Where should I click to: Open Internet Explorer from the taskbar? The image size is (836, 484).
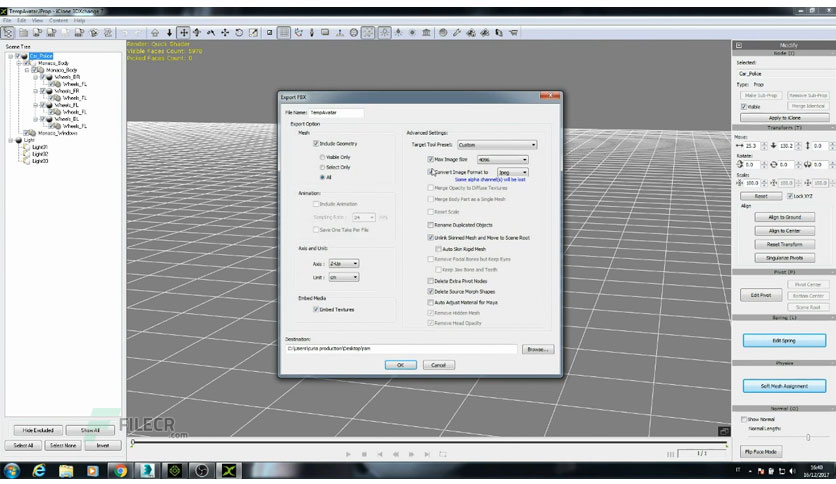(39, 471)
